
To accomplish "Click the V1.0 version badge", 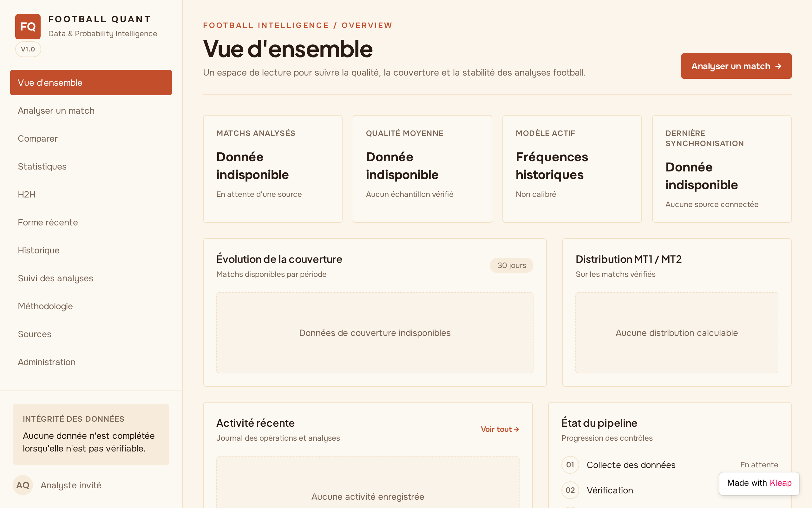I will point(28,49).
